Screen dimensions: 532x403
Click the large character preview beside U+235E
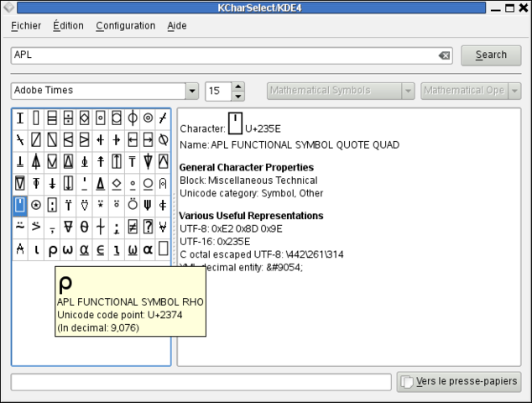pos(235,123)
